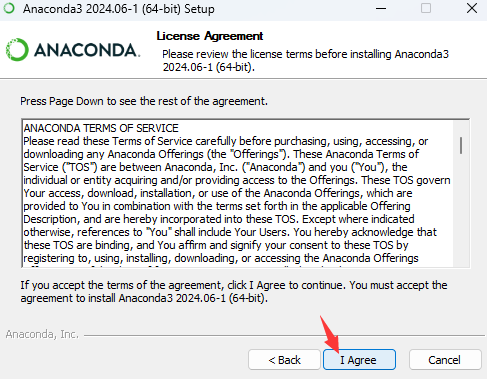The height and width of the screenshot is (379, 487).
Task: Click the 'If you accept the terms' paragraph
Action: [x=234, y=291]
